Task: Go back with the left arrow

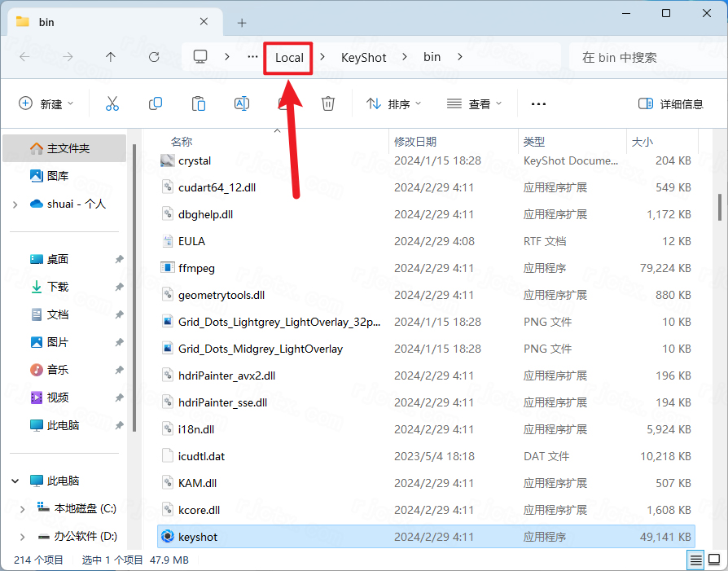Action: tap(24, 57)
